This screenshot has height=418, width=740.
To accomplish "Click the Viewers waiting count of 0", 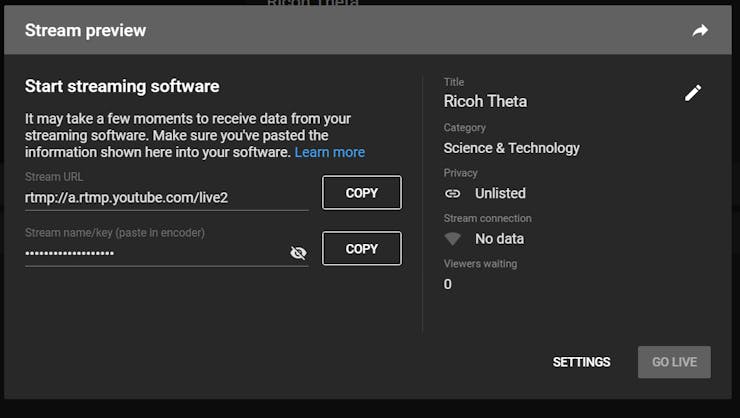I will click(x=448, y=284).
